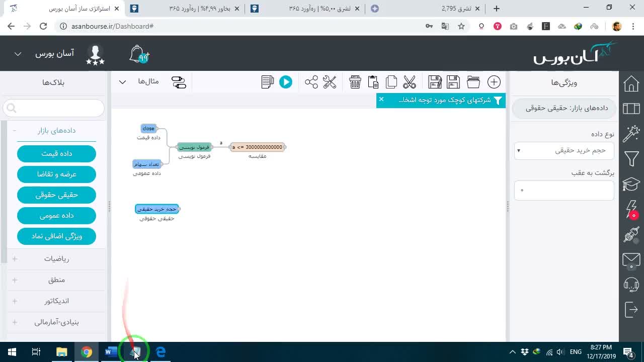The height and width of the screenshot is (362, 644).
Task: Add the حقیقی حقوقی block
Action: tap(56, 195)
